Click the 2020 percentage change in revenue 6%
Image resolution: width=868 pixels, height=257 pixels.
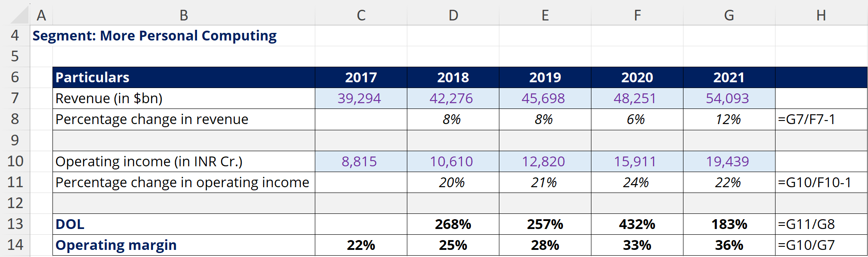click(x=636, y=119)
